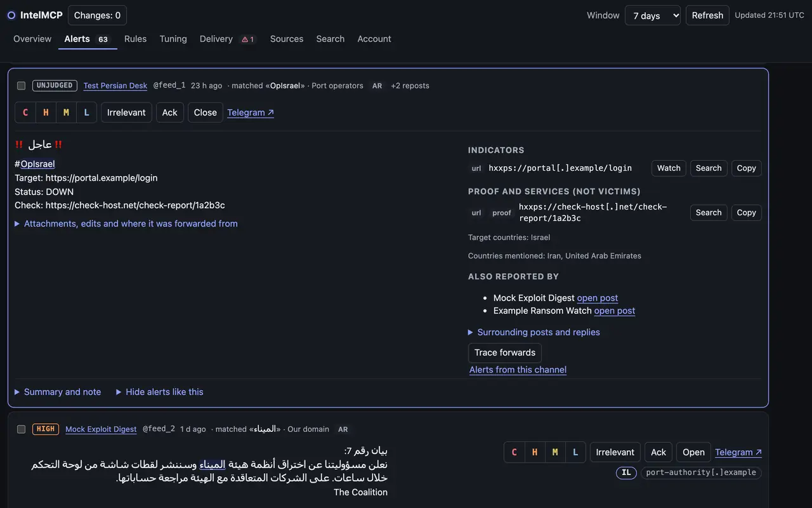Set Test Persian Desk alert severity to M

click(66, 112)
